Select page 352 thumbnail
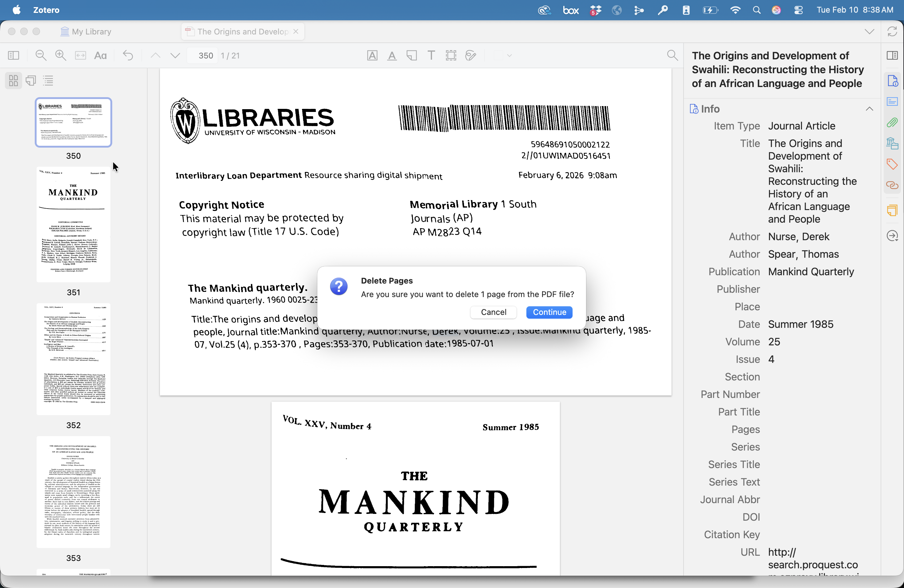 pyautogui.click(x=73, y=359)
